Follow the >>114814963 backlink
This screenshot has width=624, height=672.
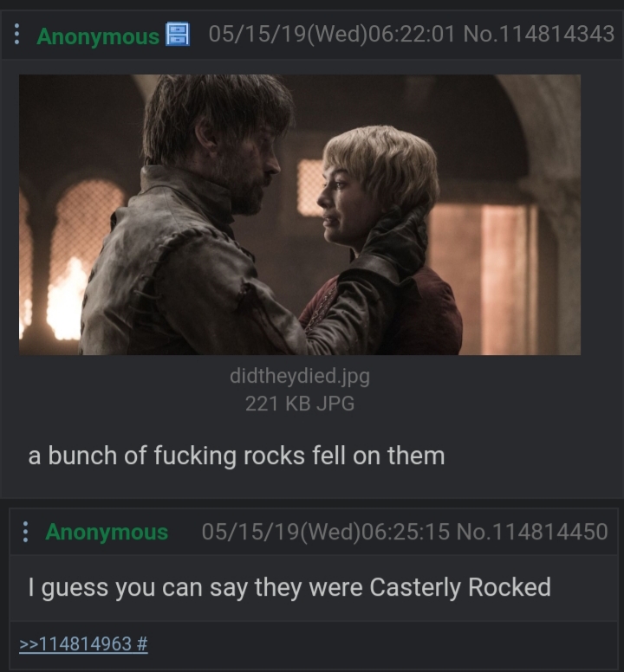point(75,643)
